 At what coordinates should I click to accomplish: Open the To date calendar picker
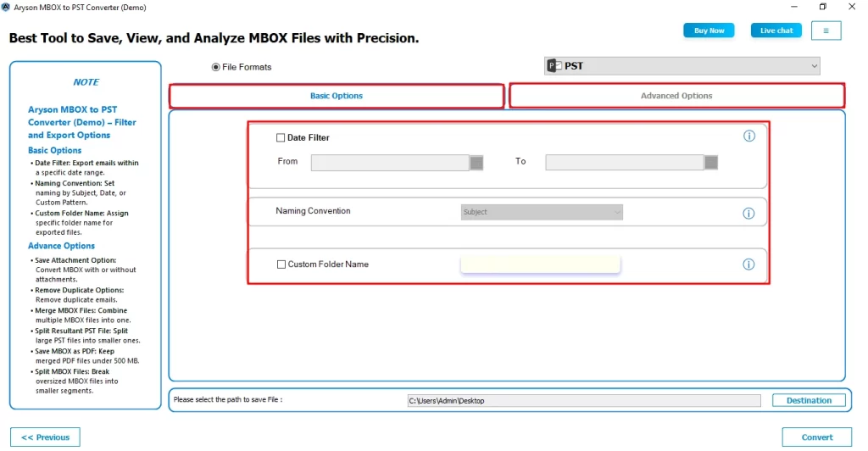tap(711, 163)
